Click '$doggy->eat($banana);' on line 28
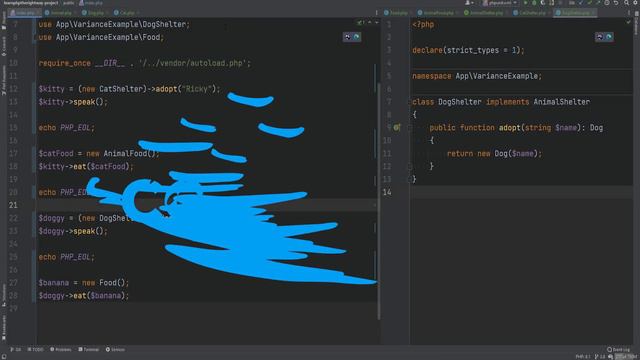The image size is (640, 360). [x=84, y=296]
